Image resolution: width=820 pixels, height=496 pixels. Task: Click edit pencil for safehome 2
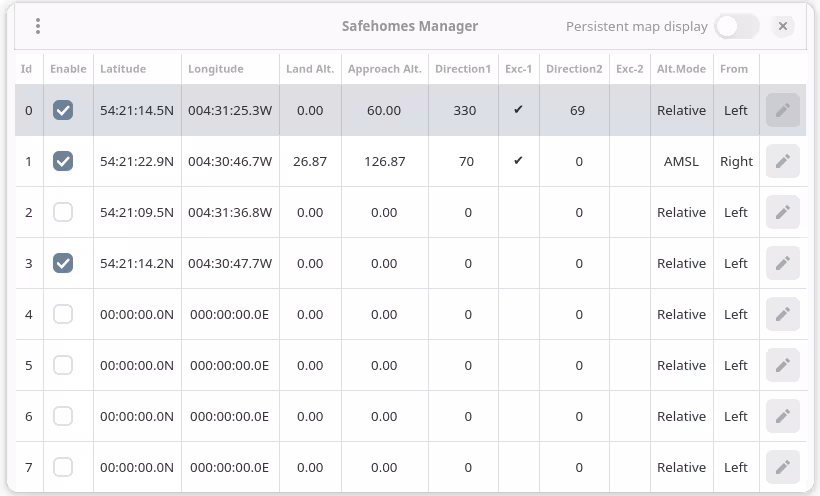point(782,212)
